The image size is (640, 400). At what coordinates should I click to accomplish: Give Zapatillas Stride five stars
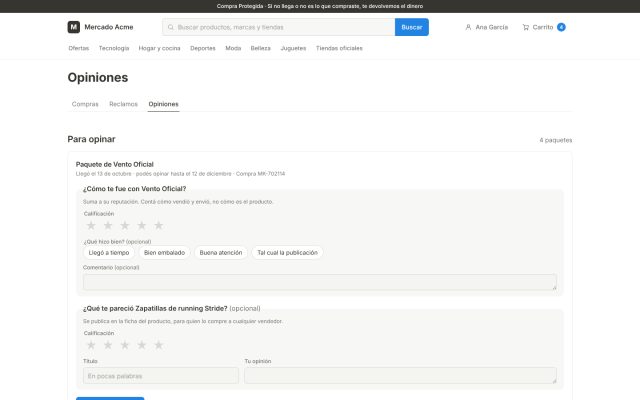[158, 345]
